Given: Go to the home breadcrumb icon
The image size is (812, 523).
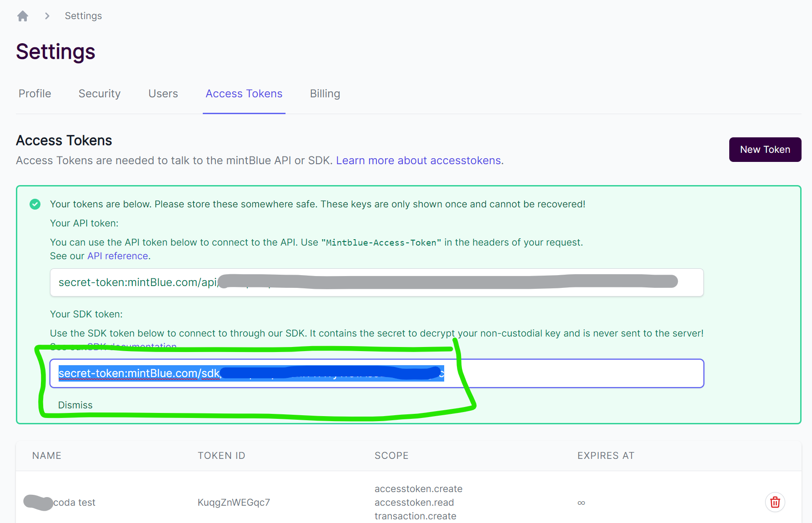Looking at the screenshot, I should tap(23, 16).
